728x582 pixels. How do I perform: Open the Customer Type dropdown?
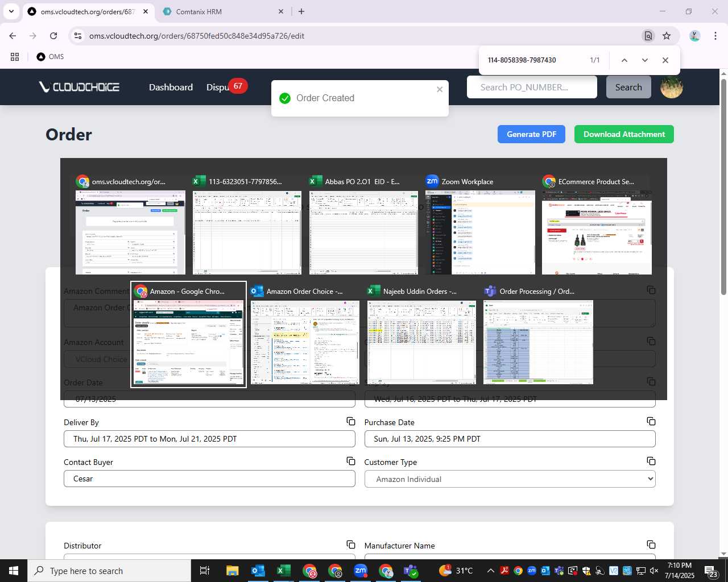click(510, 479)
